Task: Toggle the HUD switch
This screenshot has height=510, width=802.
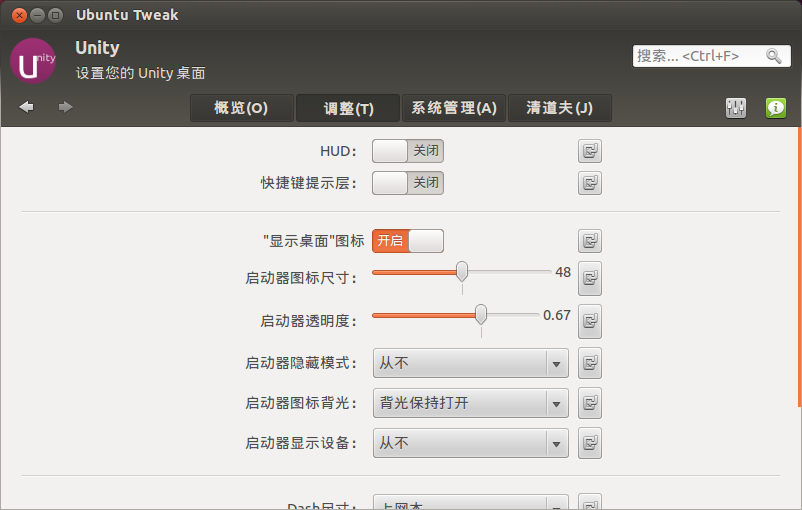Action: point(408,151)
